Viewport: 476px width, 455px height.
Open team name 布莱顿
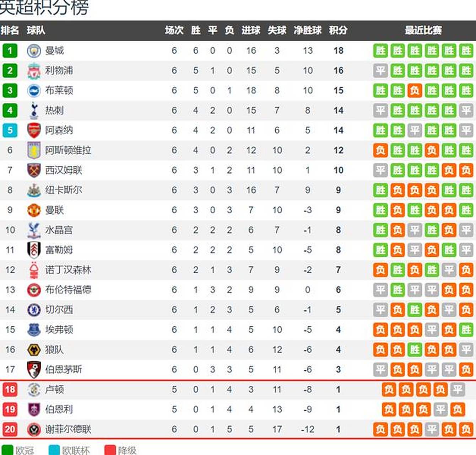pyautogui.click(x=59, y=91)
